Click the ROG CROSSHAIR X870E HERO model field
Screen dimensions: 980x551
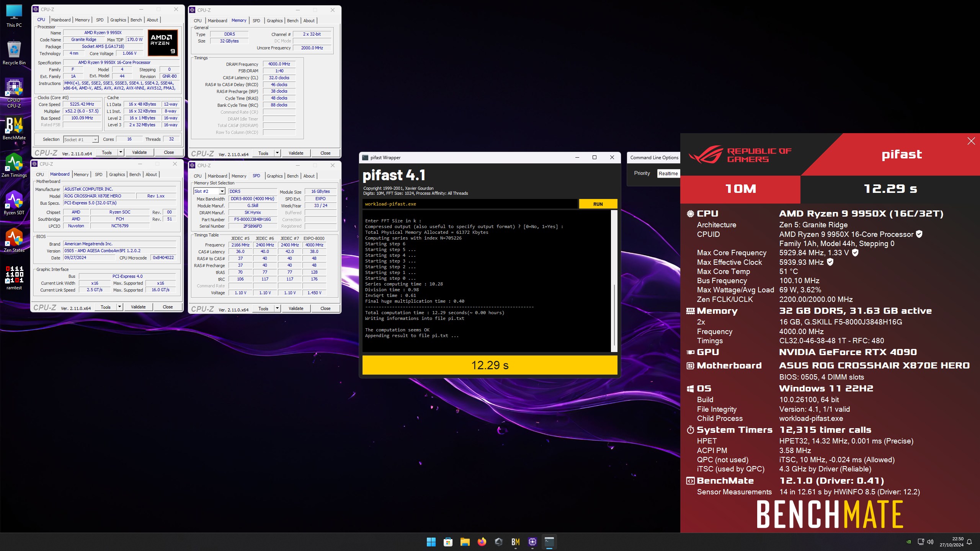point(99,196)
